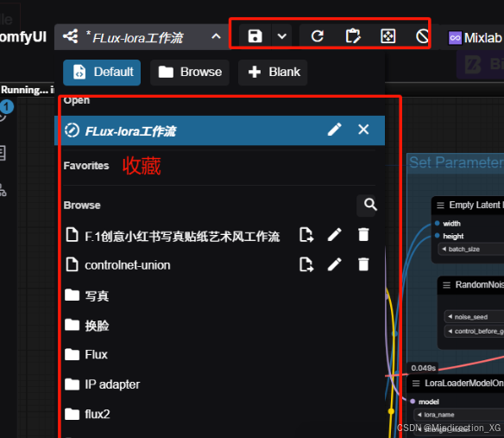Change control_before_generate with left arrow

[450, 331]
